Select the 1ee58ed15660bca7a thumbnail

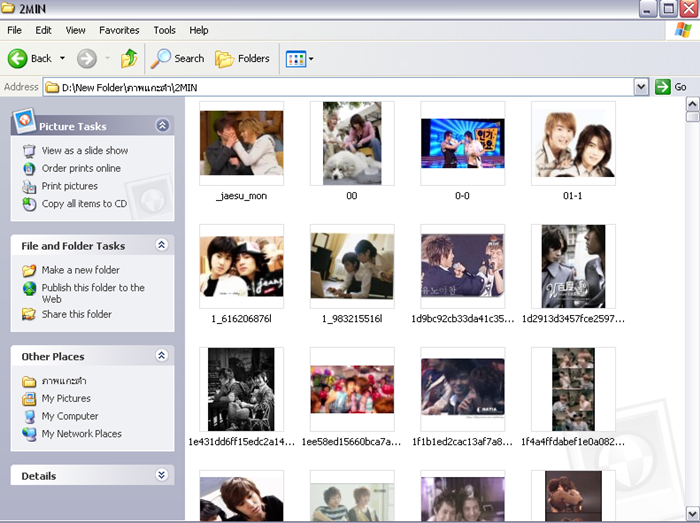(352, 389)
